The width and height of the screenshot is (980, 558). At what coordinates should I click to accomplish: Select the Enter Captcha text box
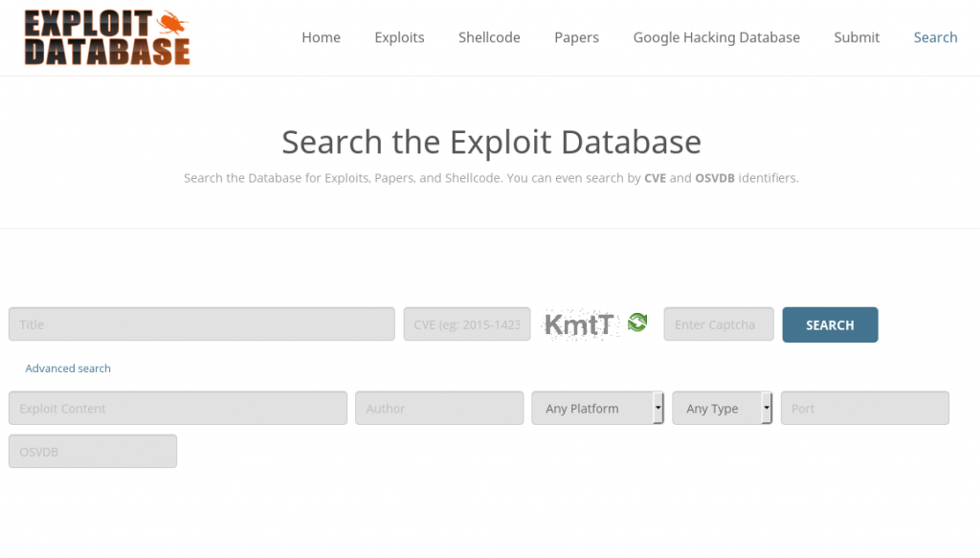(718, 324)
